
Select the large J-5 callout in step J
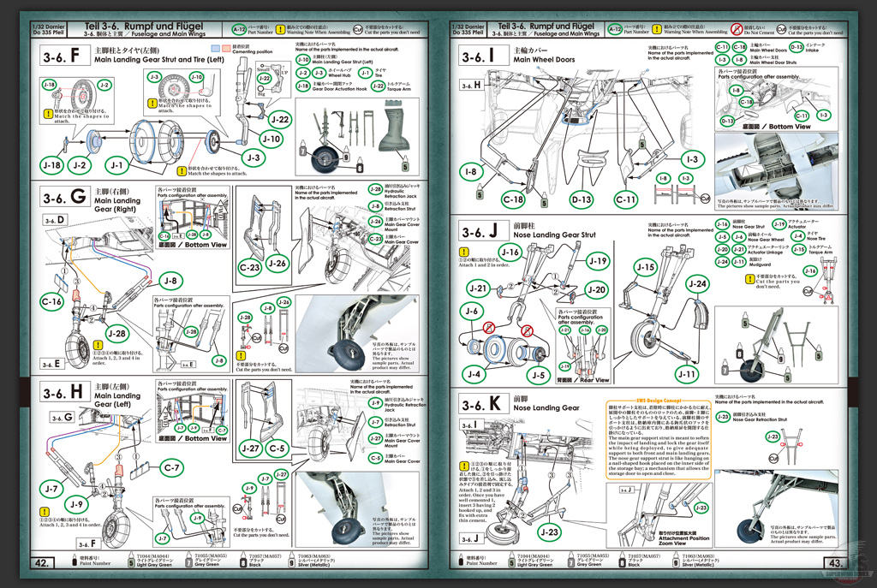tap(538, 375)
